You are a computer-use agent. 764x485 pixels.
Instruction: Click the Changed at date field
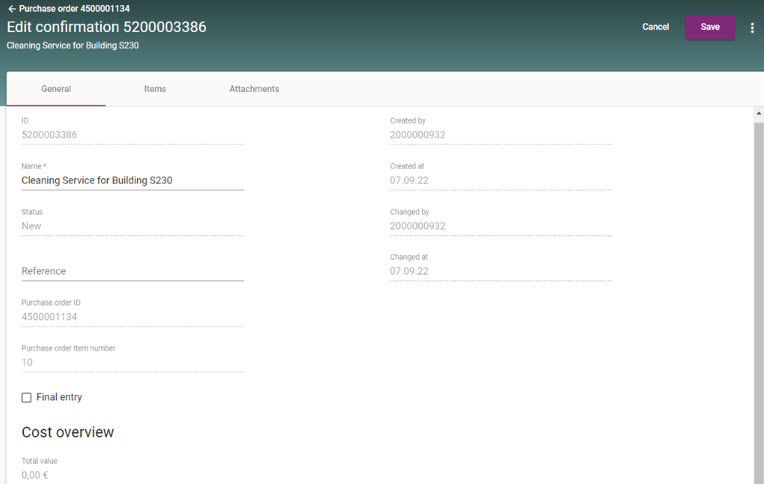tap(500, 271)
